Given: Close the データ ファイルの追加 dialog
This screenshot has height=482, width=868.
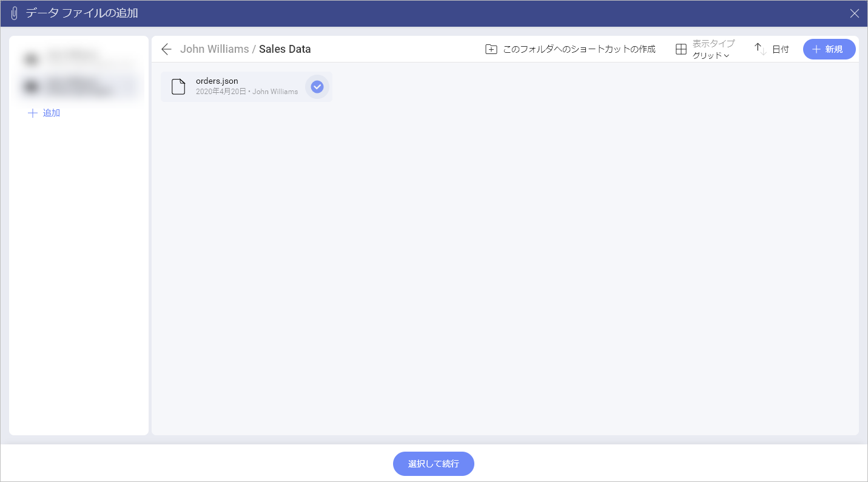Looking at the screenshot, I should [x=855, y=13].
